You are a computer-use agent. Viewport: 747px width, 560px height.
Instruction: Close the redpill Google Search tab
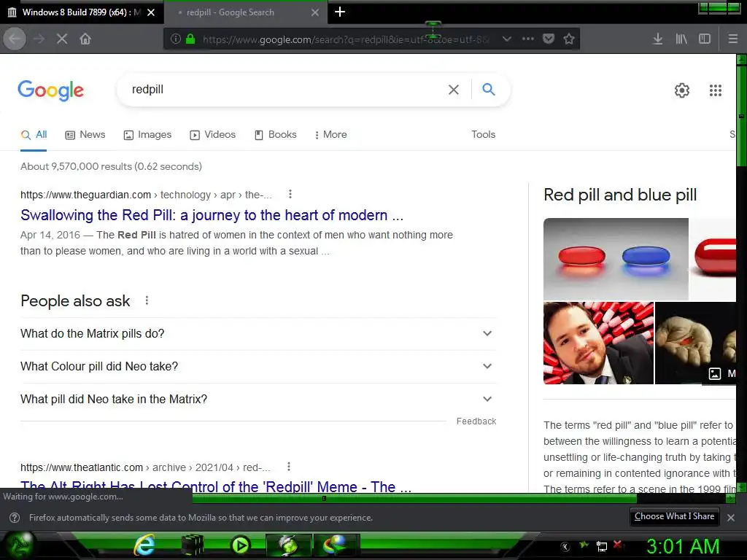click(315, 12)
